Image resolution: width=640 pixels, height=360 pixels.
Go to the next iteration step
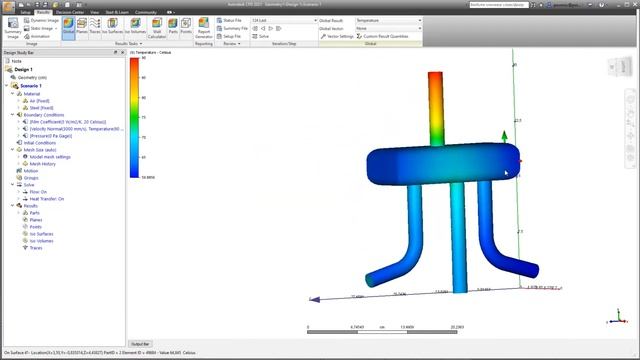pos(271,29)
